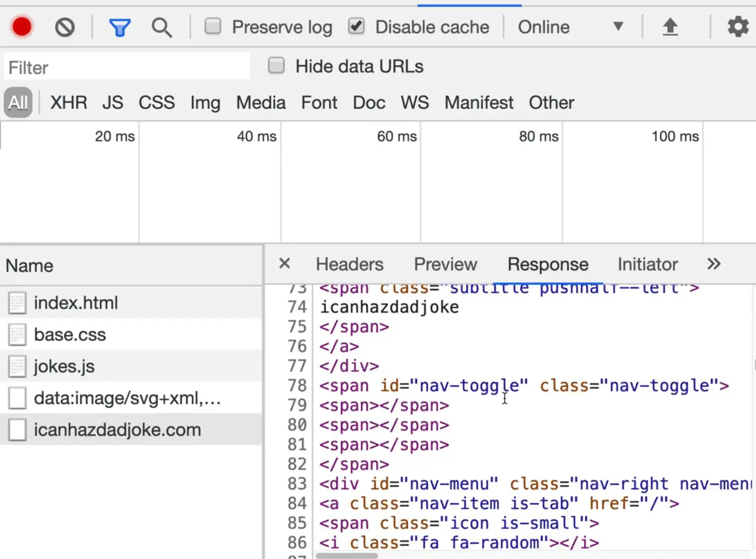Toggle the filter funnel icon
Screen dimensions: 756x559
(120, 27)
